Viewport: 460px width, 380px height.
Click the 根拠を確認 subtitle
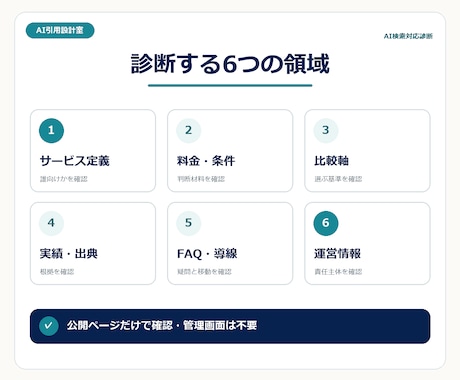tap(57, 272)
